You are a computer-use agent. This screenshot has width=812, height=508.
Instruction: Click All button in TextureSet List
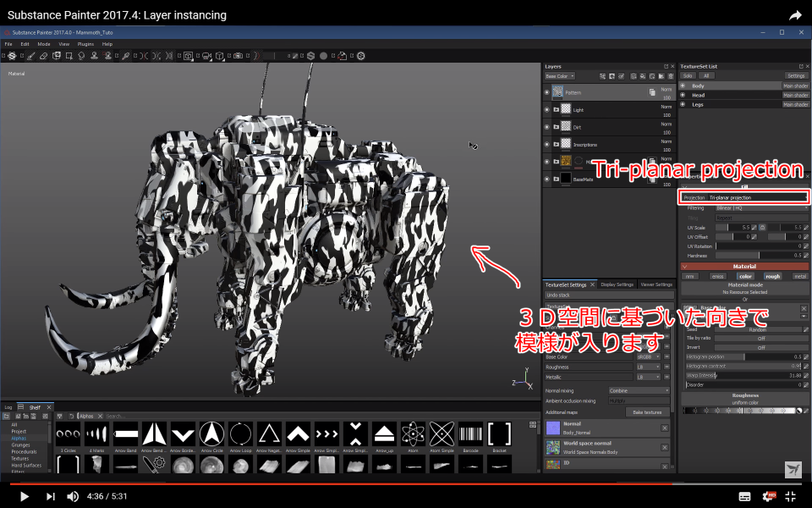pyautogui.click(x=705, y=75)
